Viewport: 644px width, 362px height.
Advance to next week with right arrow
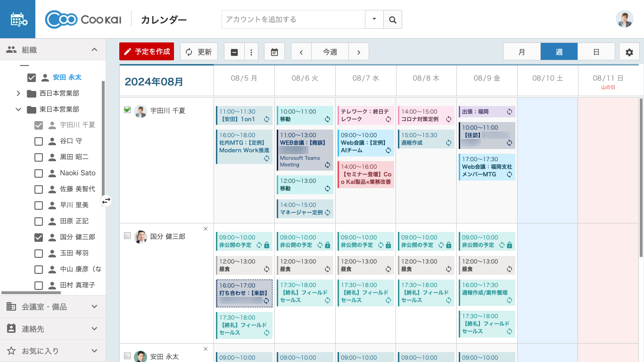click(359, 52)
